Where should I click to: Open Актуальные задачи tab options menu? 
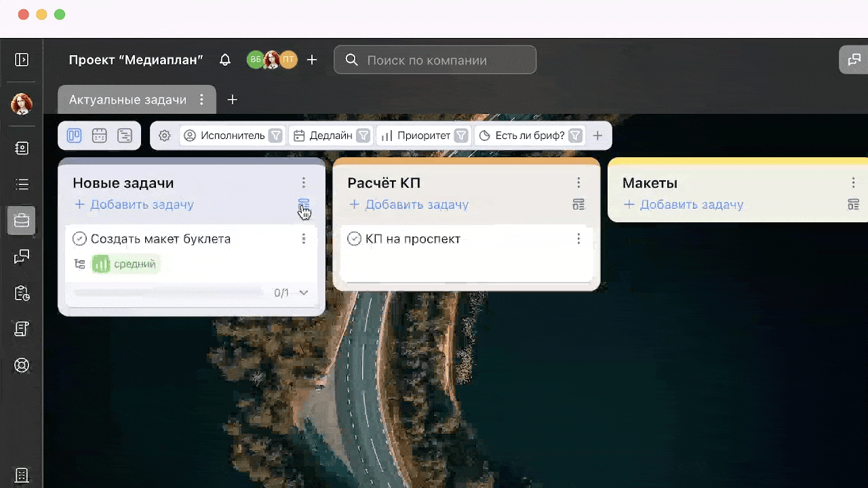point(201,100)
